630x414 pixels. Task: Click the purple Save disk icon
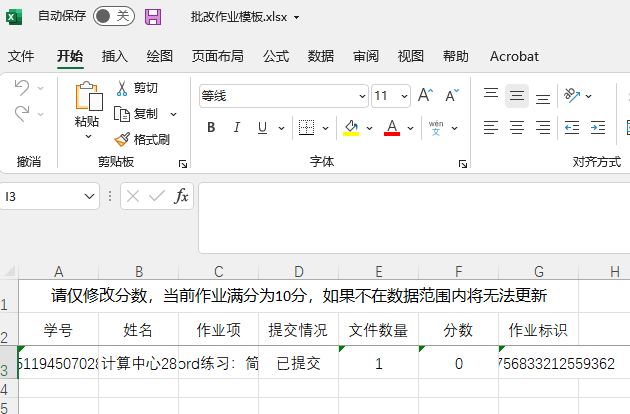click(153, 17)
